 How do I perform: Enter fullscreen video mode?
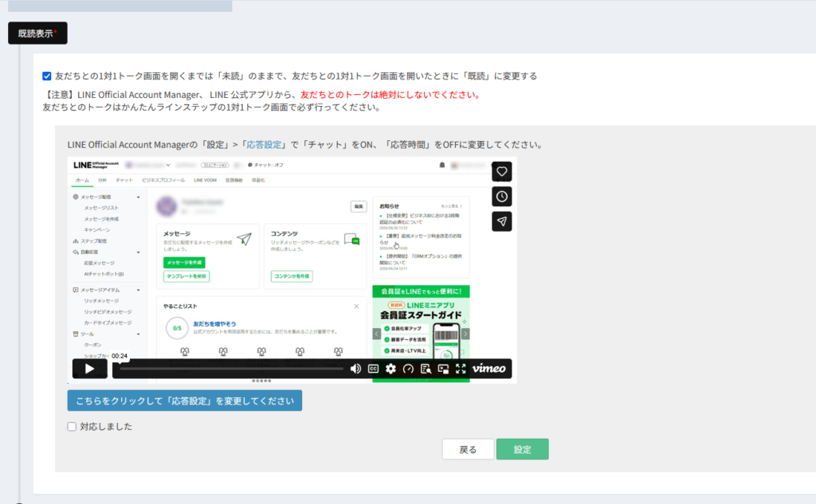(x=461, y=369)
